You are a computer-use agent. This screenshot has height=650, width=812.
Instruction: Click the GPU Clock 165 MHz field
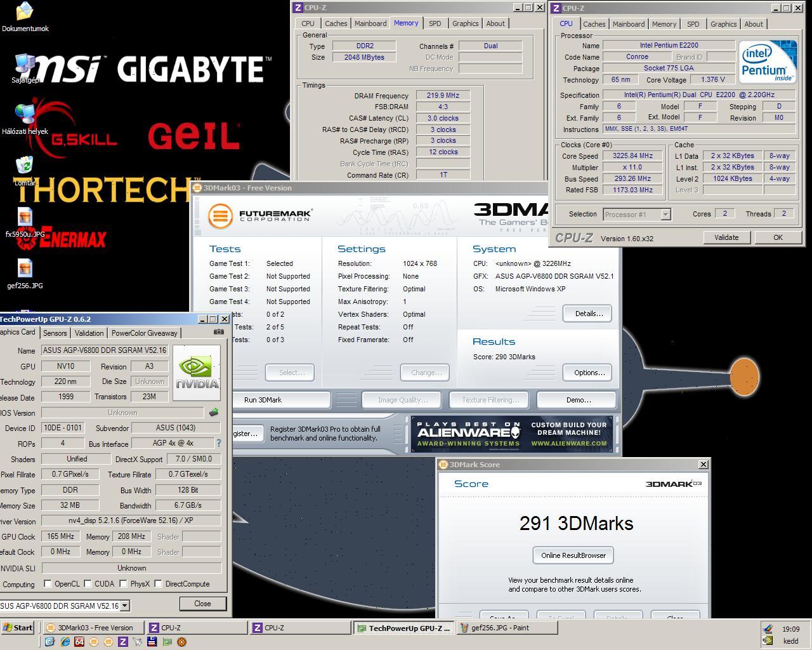coord(60,536)
